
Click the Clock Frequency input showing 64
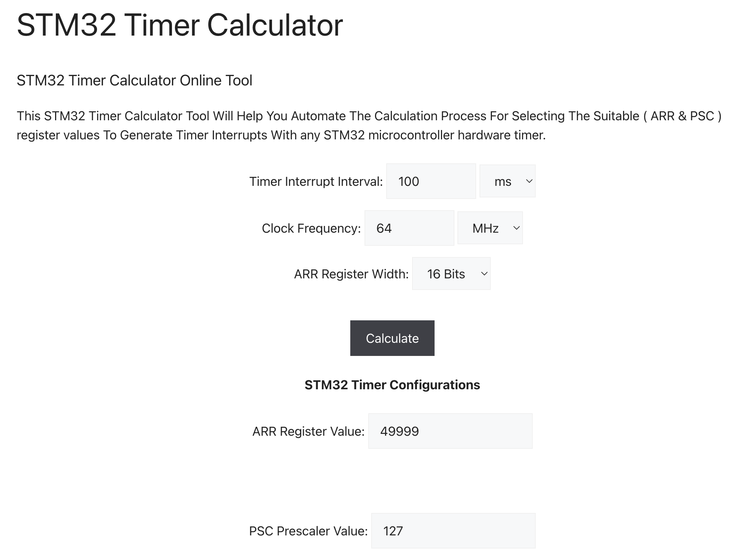click(x=409, y=228)
